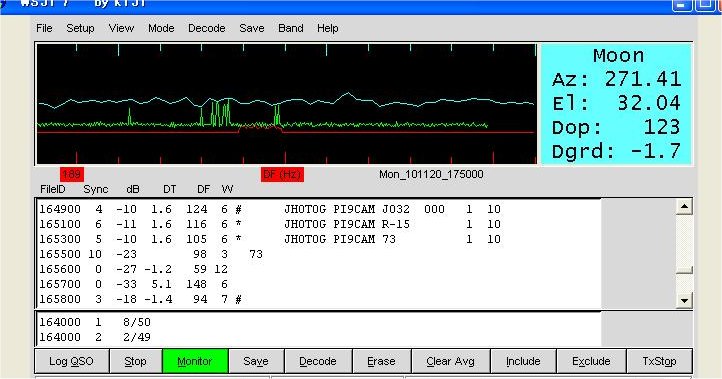Click the Dop: 123 value
722x379 pixels.
(x=617, y=127)
